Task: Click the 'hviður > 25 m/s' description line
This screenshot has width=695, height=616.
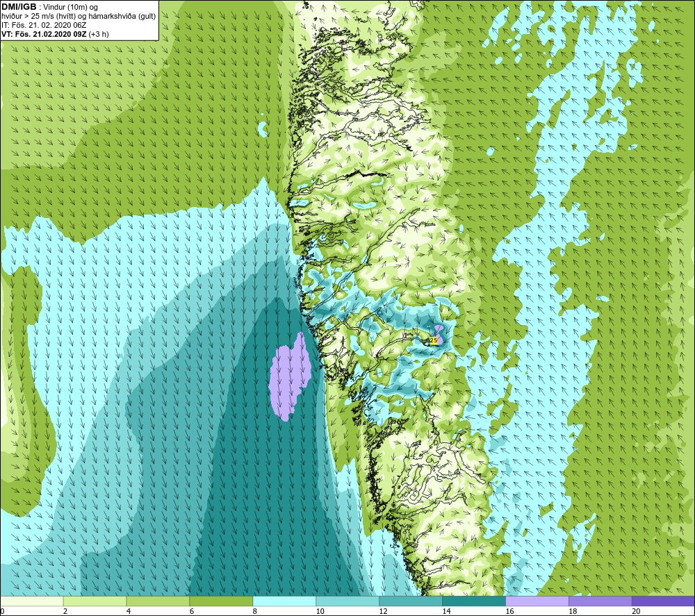Action: (79, 17)
